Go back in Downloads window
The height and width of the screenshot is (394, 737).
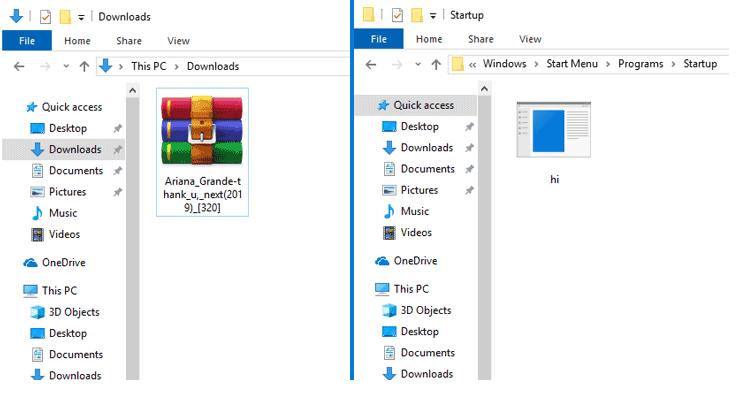pyautogui.click(x=19, y=66)
